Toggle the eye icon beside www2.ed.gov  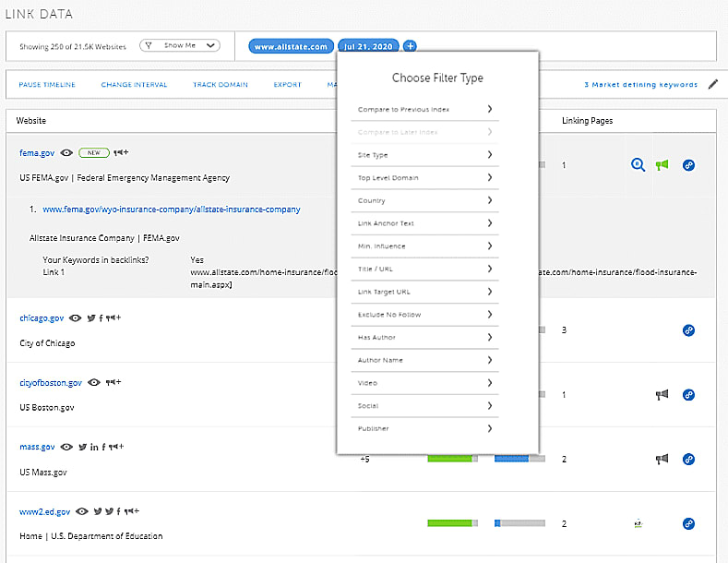point(82,511)
